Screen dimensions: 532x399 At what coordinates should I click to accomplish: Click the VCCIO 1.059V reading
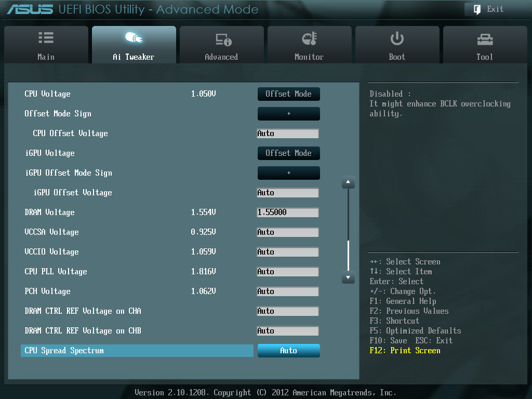coord(204,252)
